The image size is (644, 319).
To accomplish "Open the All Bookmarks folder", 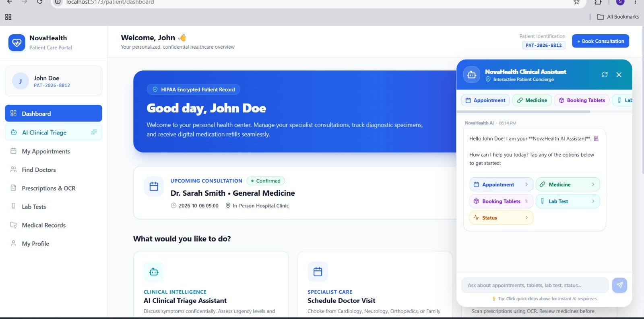I will click(x=618, y=17).
